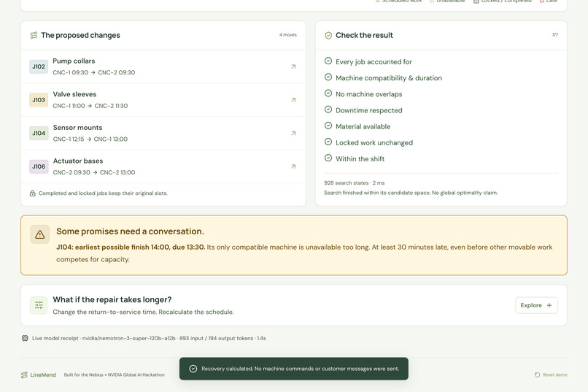Click 'Search finished within its candidate space' note
The width and height of the screenshot is (588, 392).
coord(411,193)
